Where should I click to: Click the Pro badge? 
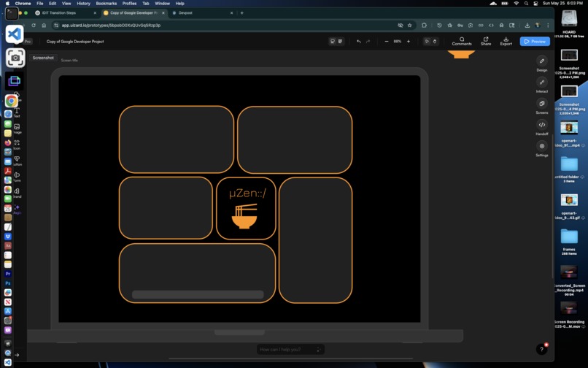[28, 42]
